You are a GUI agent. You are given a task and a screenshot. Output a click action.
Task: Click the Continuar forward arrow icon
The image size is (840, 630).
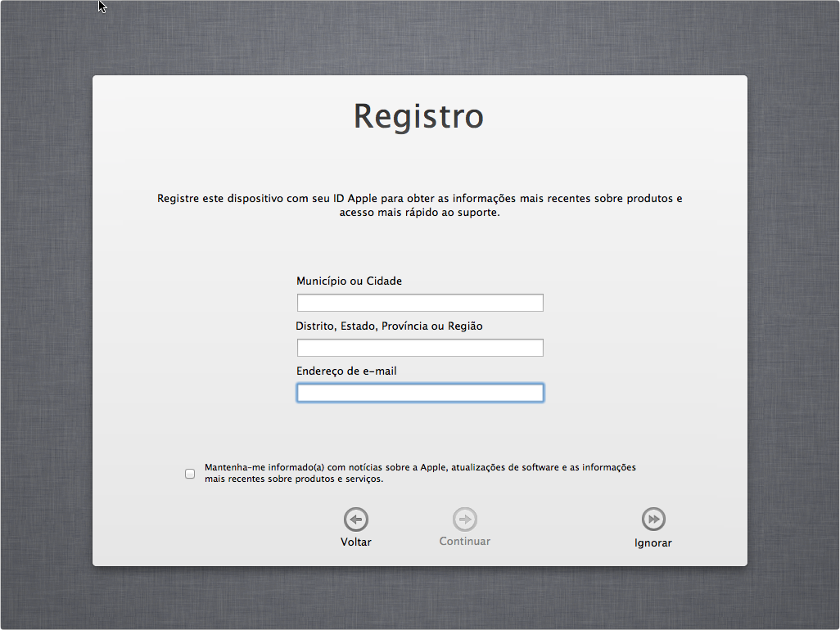(465, 520)
